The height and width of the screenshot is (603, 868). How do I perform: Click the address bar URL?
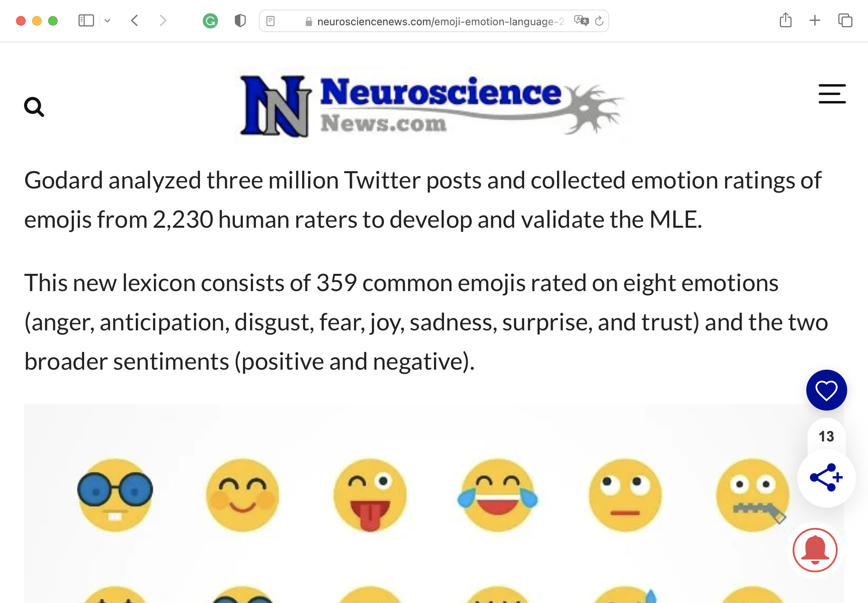440,21
